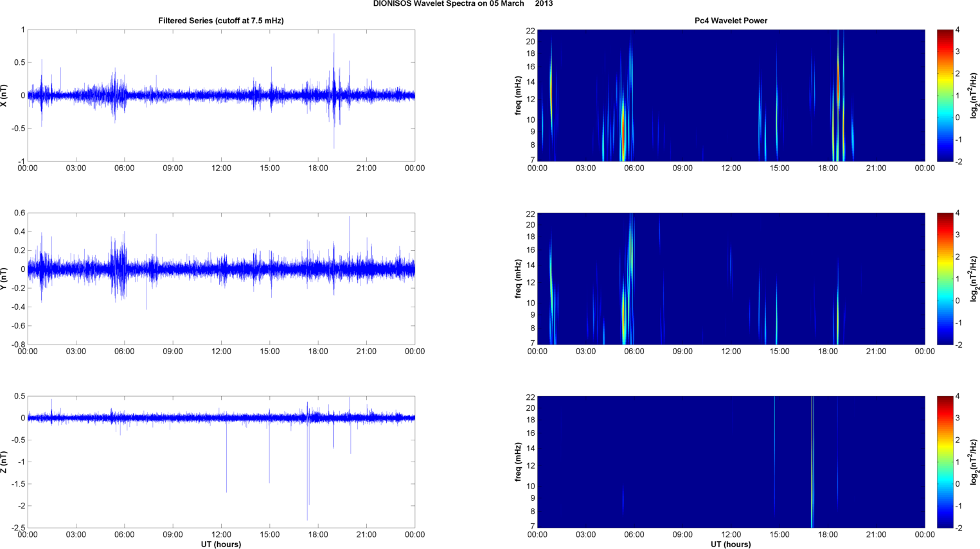Click the "X (nT)" axis label
This screenshot has height=549, width=980.
coord(4,95)
